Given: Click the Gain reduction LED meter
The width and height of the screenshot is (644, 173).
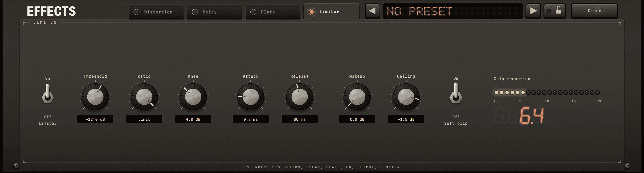Looking at the screenshot, I should tap(547, 92).
